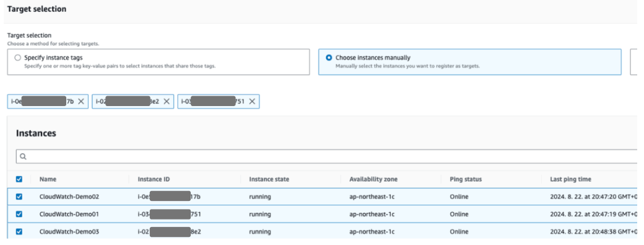Screen dimensions: 644x245
Task: Select the Specify instance tags radio button
Action: [x=18, y=58]
